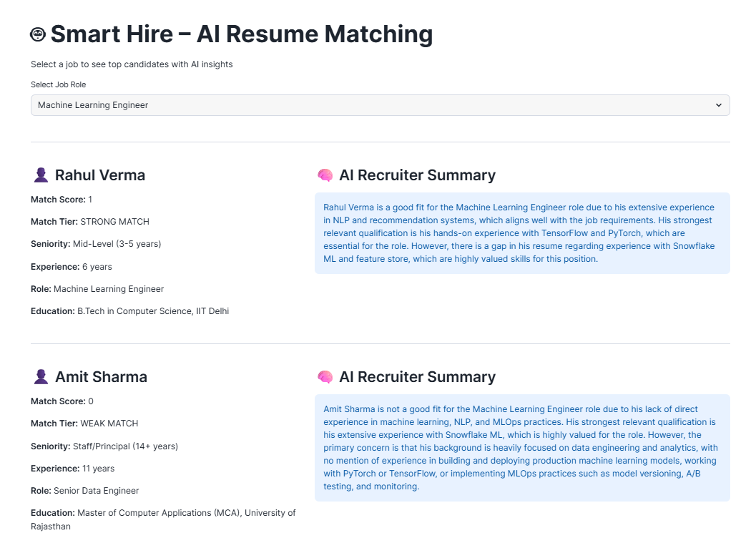Click the brain icon in Amit Sharma's summary heading

[325, 377]
